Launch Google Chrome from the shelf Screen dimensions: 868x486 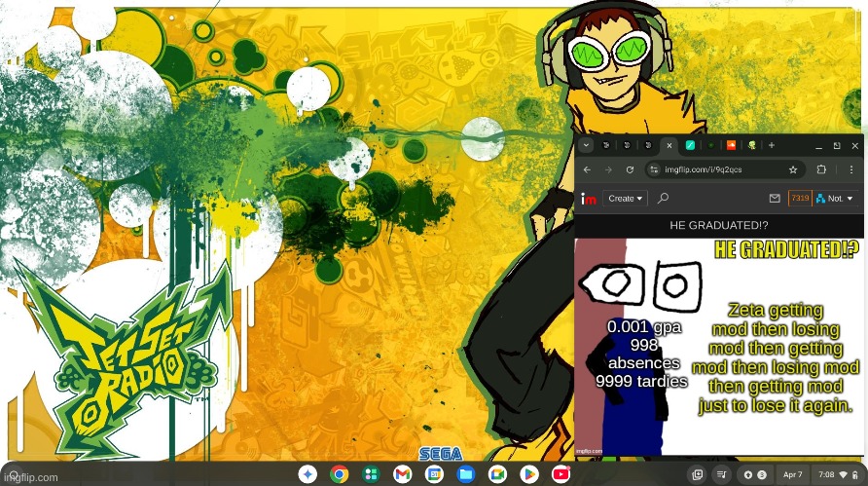pos(340,474)
